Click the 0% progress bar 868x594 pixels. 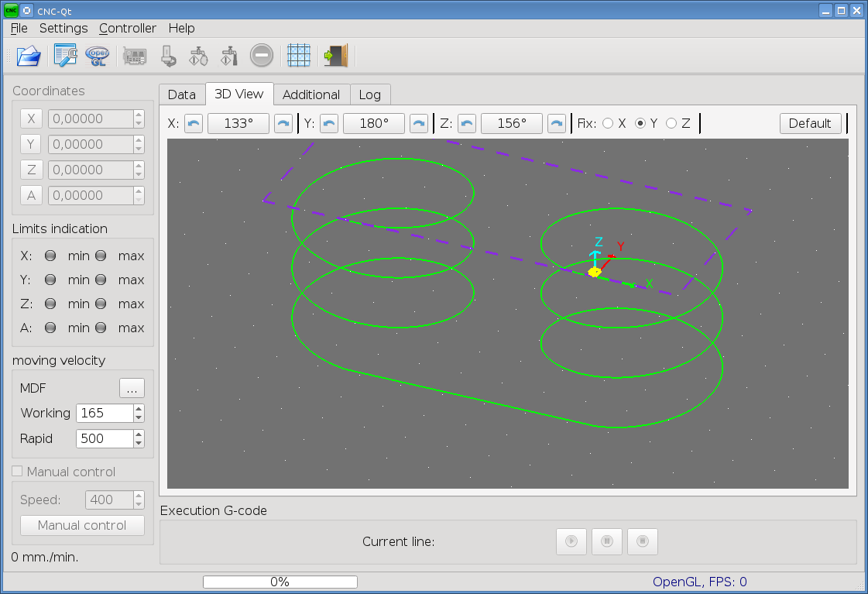(280, 582)
